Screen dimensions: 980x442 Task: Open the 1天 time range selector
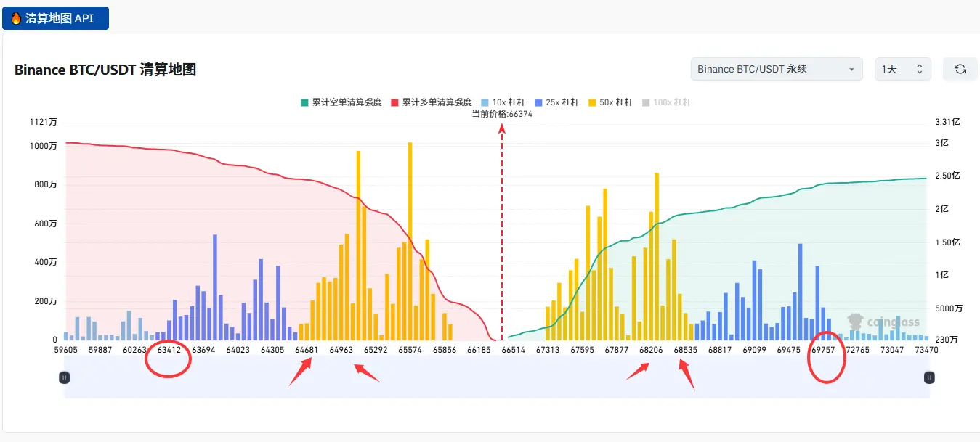(x=902, y=69)
